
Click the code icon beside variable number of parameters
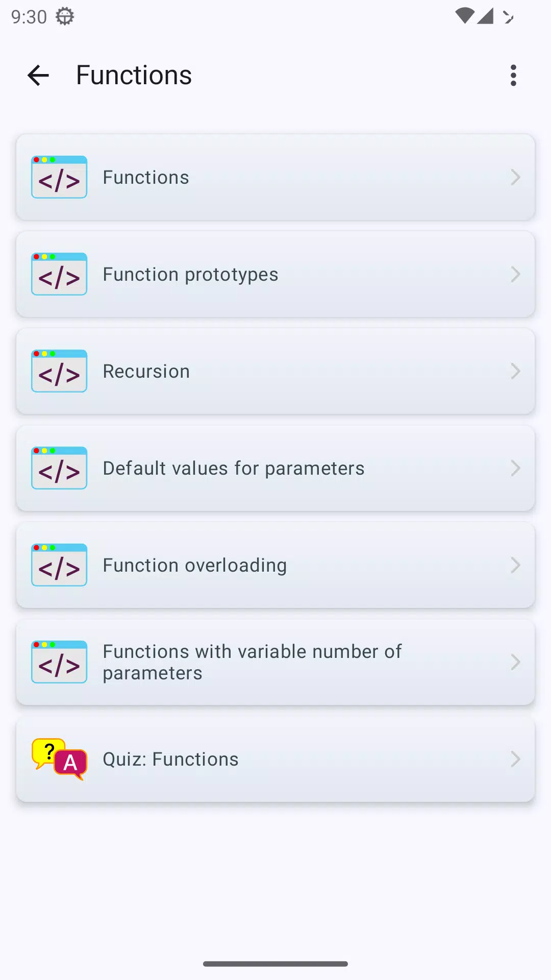(59, 662)
